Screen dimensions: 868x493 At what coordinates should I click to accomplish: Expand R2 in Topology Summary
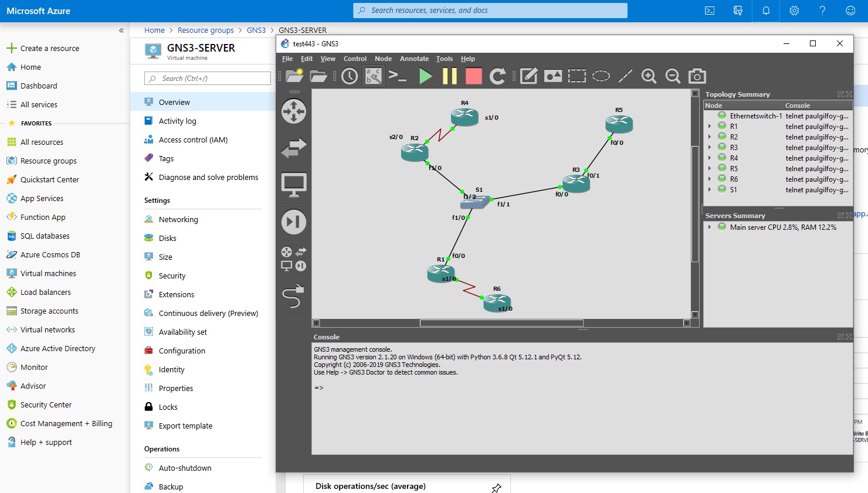[710, 137]
